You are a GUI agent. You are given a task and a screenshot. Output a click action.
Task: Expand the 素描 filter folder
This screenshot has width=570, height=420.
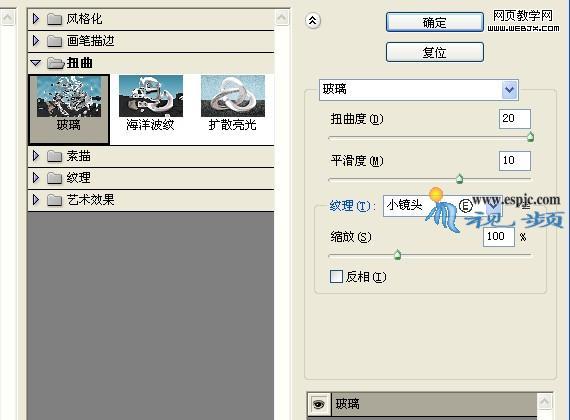(x=36, y=156)
